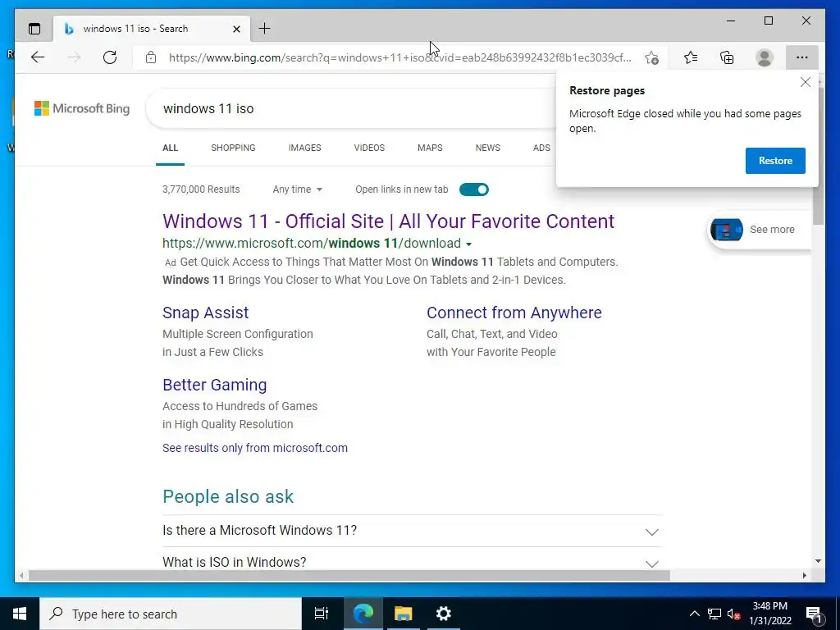Screen dimensions: 840x630
Task: Click the See more thumbnail button
Action: click(x=760, y=230)
